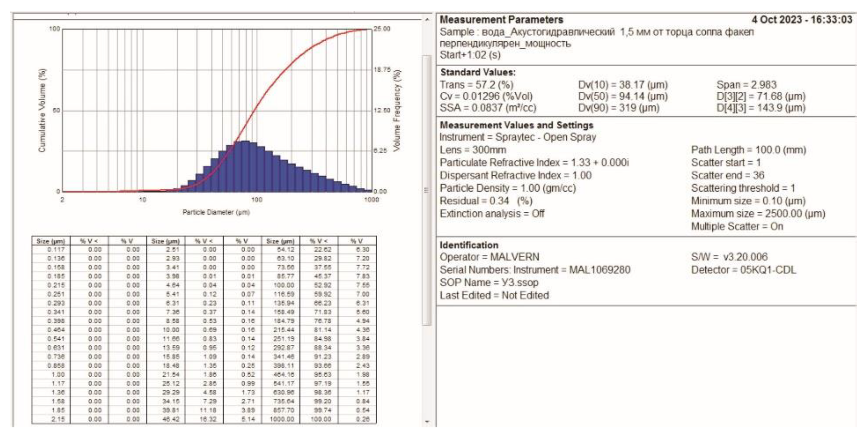The height and width of the screenshot is (439, 868).
Task: Click the 'Particle Diameter (µm)' axis label
Action: pyautogui.click(x=216, y=212)
